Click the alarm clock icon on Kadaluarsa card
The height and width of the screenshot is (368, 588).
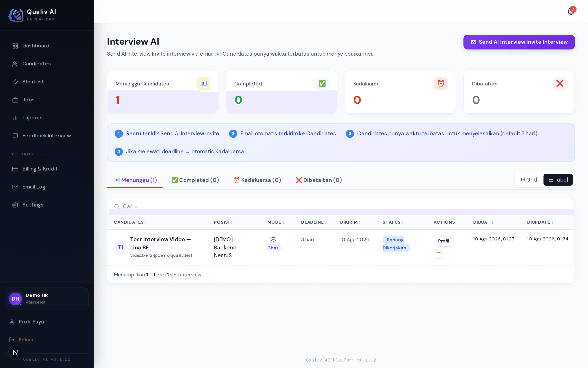tap(441, 84)
